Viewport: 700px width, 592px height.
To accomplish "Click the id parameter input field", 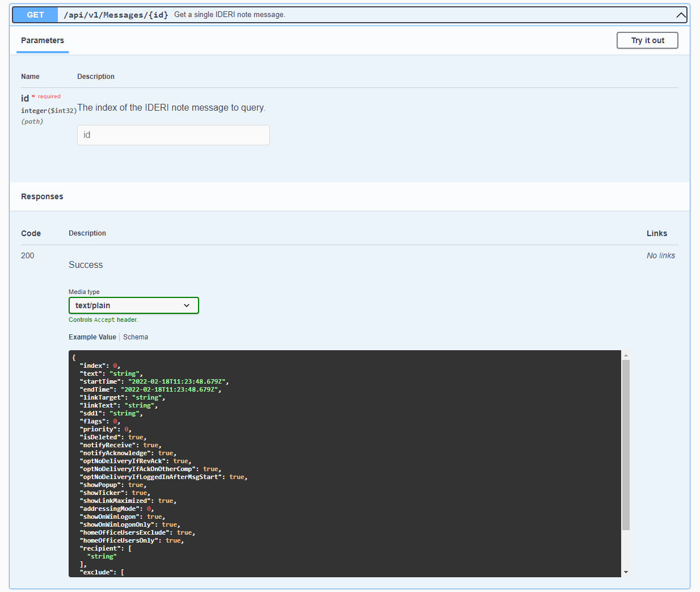I will pos(174,135).
